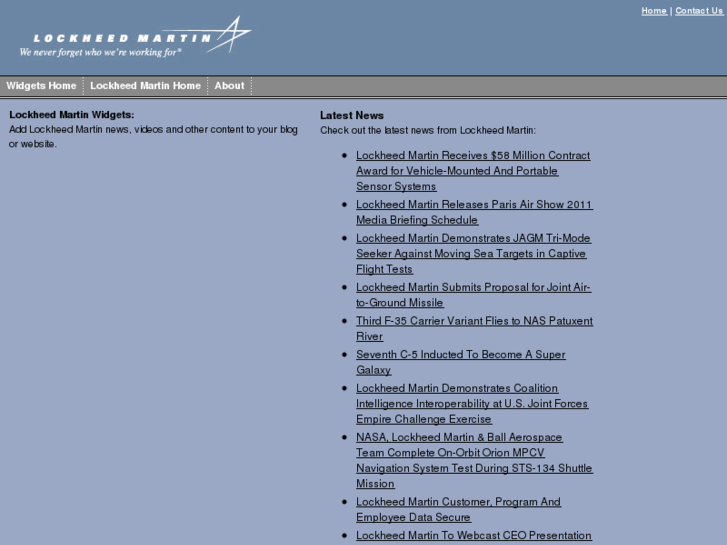Go to Lockheed Martin Home menu item

point(145,86)
